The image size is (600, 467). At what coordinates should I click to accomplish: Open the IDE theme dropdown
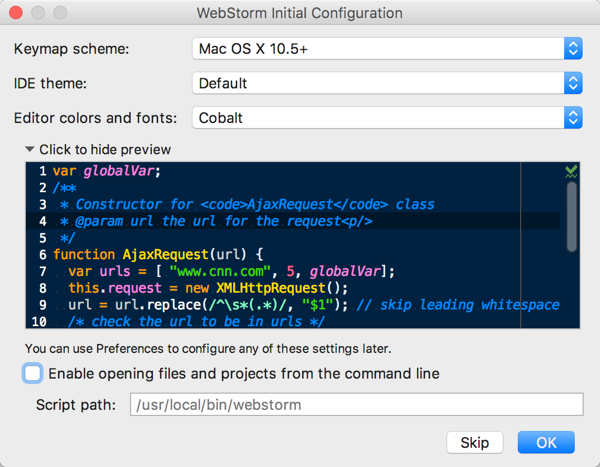[x=386, y=83]
